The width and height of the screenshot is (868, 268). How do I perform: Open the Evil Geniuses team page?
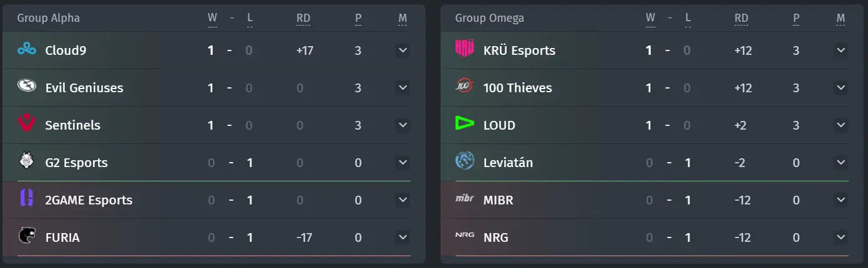point(84,88)
